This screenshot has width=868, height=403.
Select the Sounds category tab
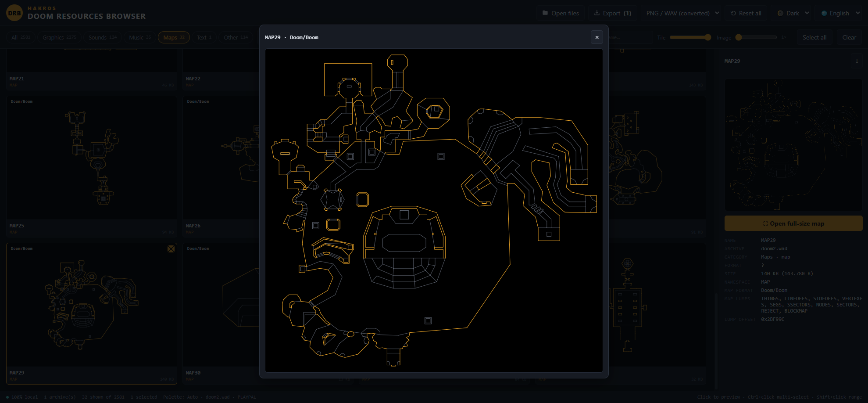pyautogui.click(x=103, y=37)
